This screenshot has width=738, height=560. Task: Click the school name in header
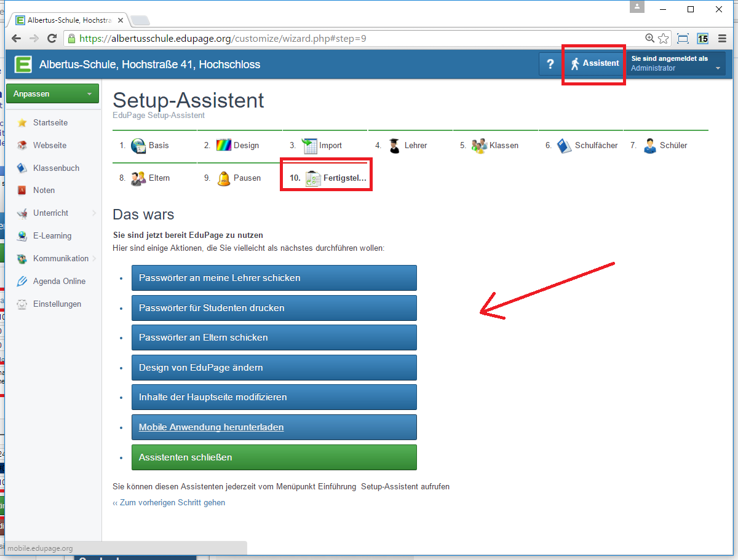coord(149,65)
